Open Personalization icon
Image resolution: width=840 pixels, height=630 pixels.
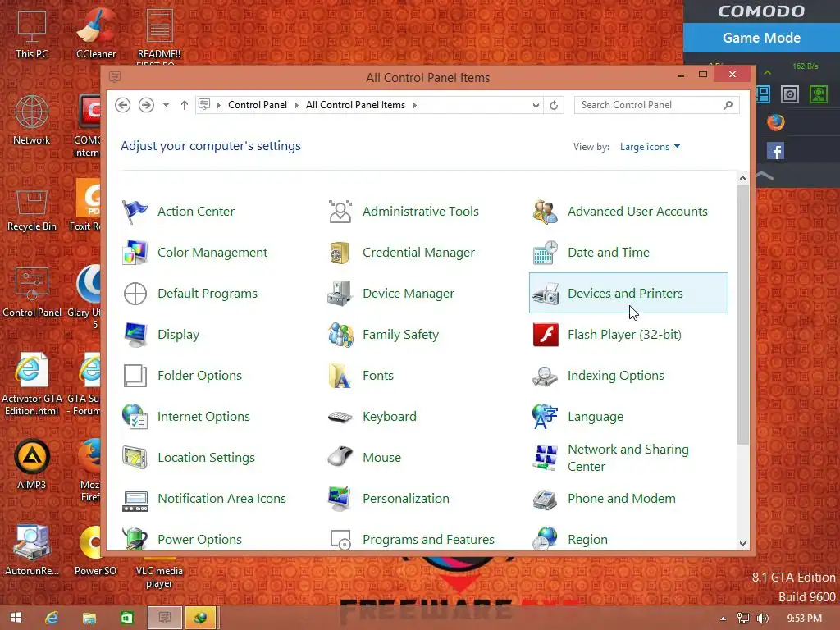click(340, 499)
